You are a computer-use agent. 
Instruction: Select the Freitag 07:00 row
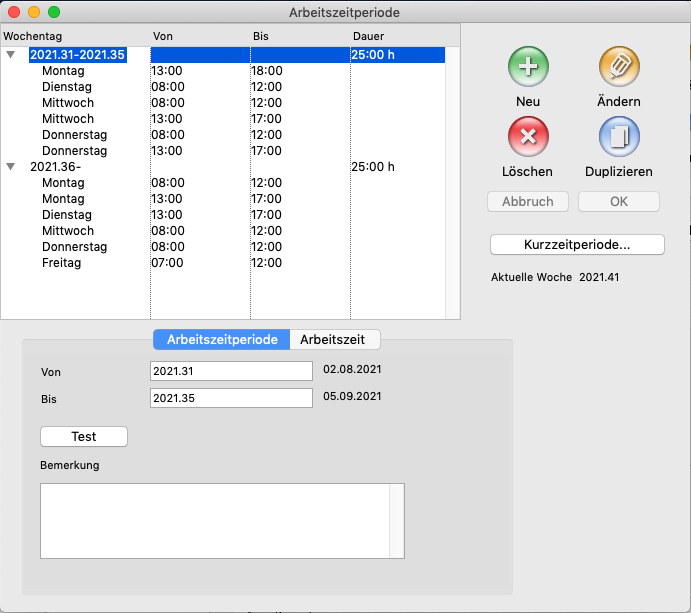pyautogui.click(x=62, y=263)
